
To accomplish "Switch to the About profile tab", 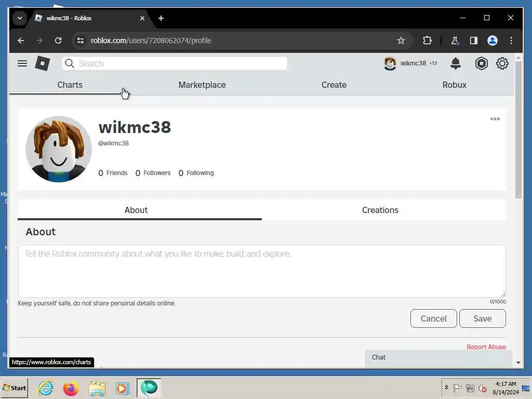I will [x=139, y=210].
